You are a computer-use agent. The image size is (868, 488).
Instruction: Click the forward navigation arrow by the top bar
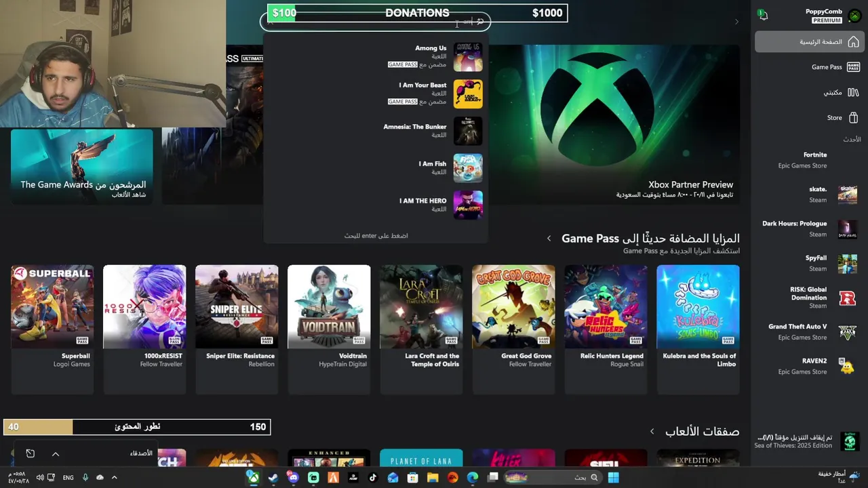[x=737, y=22]
